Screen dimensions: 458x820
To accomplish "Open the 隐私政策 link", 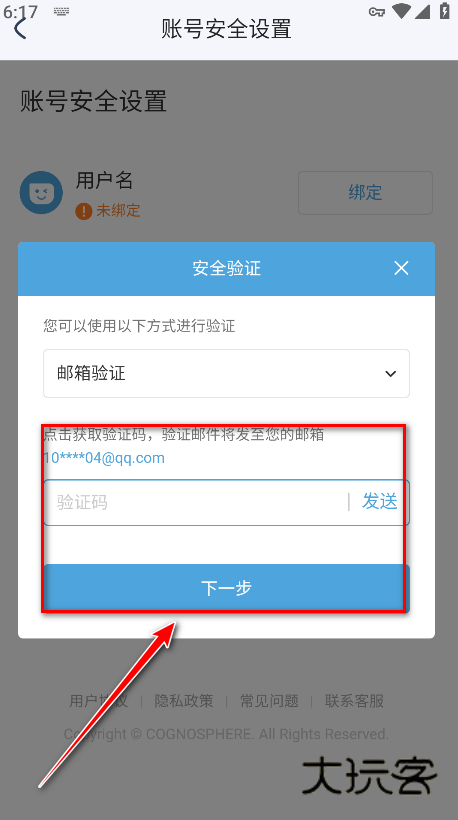I will tap(184, 701).
